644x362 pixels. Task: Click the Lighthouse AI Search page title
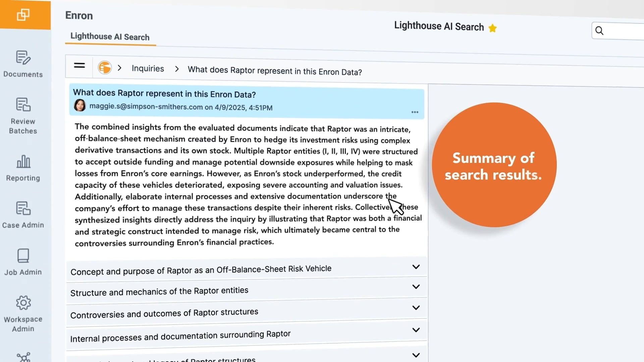pyautogui.click(x=439, y=26)
